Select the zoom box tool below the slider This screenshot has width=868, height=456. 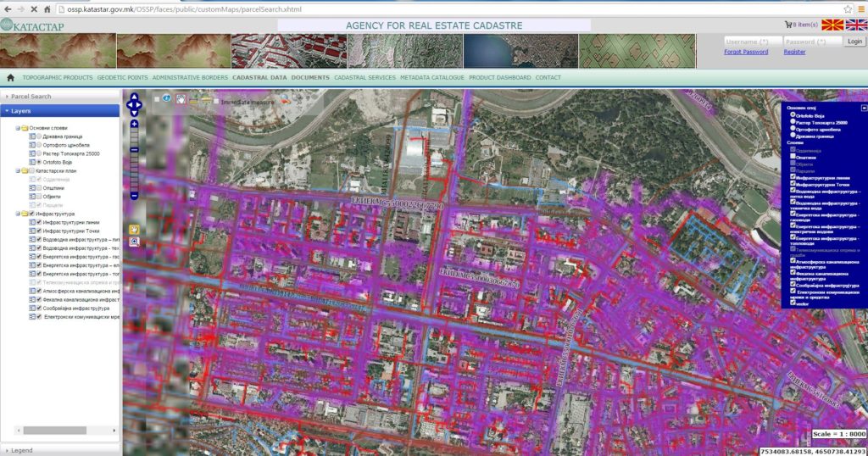[x=134, y=242]
